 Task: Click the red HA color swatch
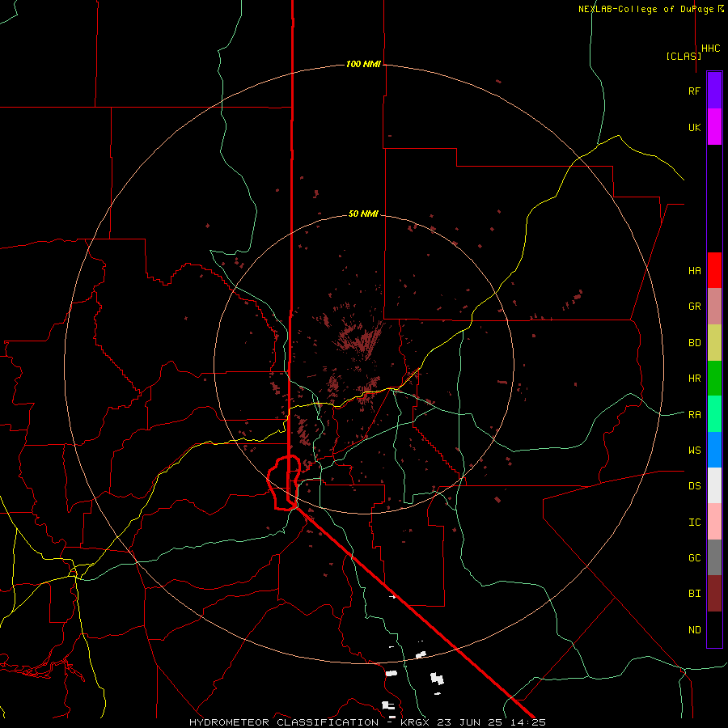point(714,270)
